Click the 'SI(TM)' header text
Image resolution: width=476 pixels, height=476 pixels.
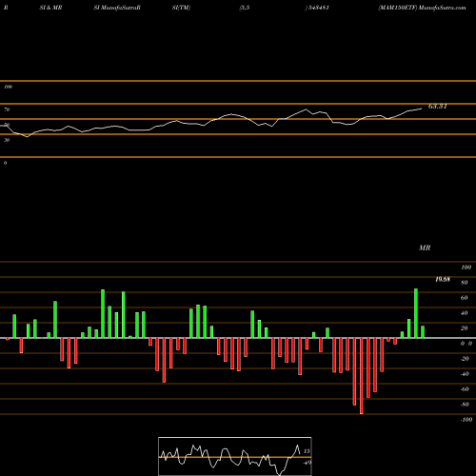181,8
